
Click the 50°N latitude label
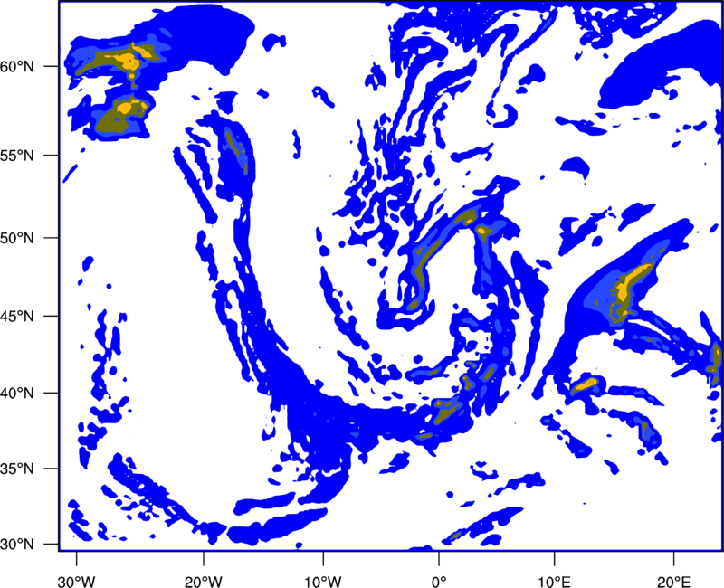pyautogui.click(x=17, y=238)
